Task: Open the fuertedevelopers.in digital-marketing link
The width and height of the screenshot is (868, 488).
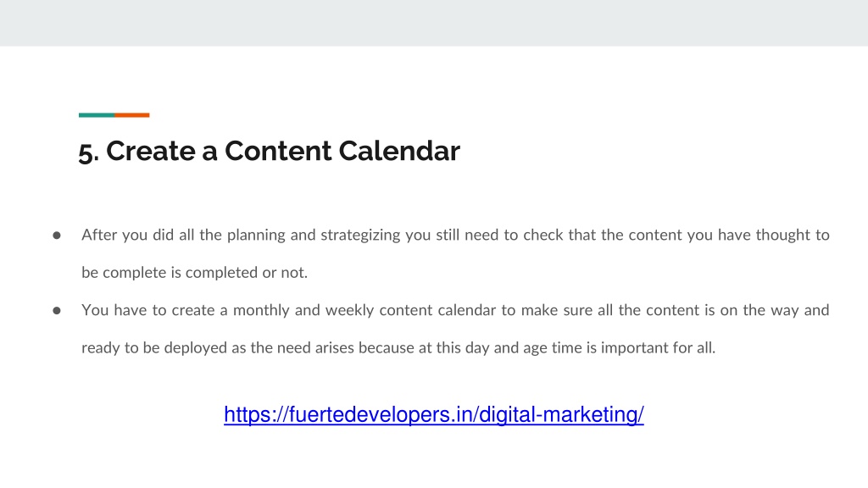Action: pos(433,414)
